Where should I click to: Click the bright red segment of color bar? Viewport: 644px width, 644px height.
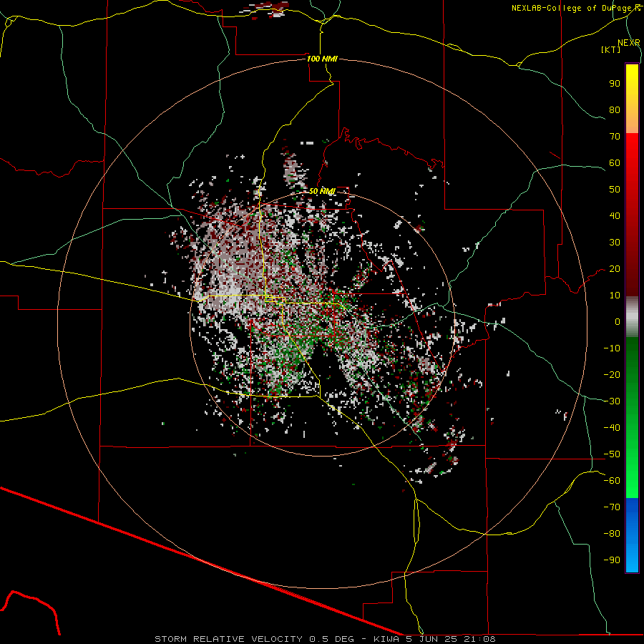click(632, 150)
